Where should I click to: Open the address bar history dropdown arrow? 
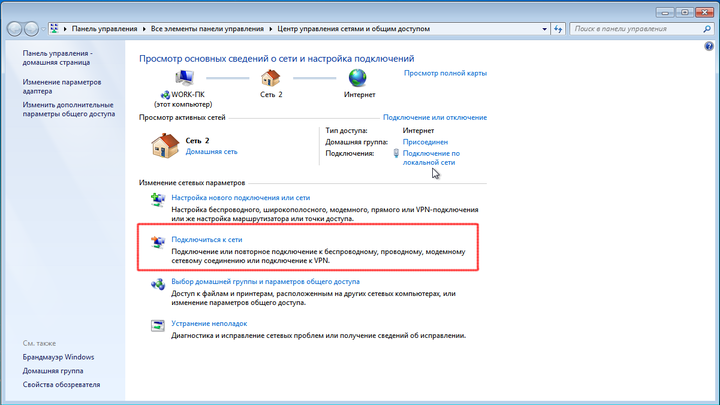544,29
